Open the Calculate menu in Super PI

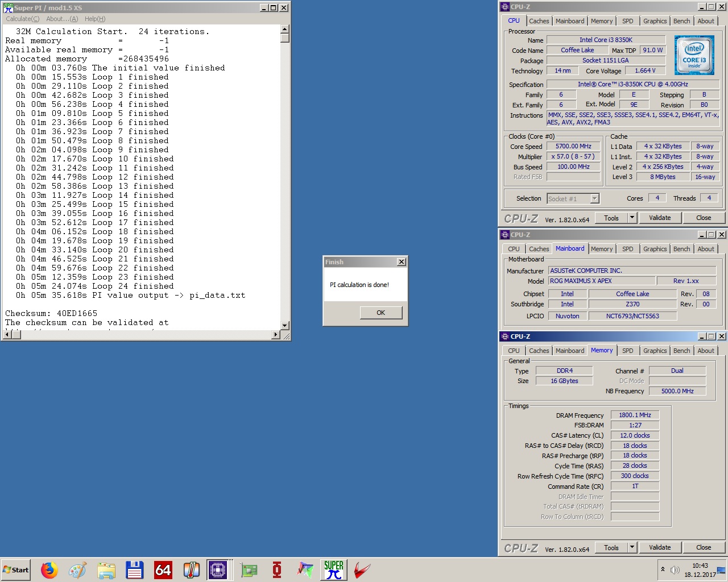coord(23,19)
